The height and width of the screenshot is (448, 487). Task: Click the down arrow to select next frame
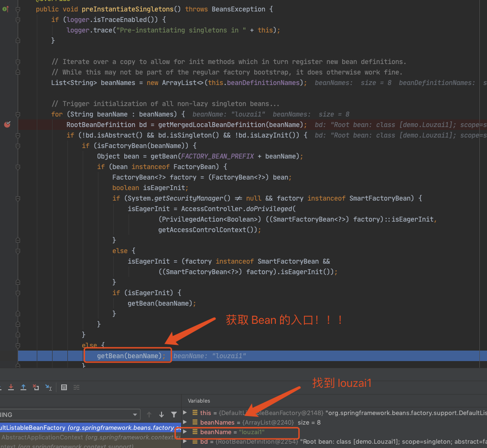[162, 415]
